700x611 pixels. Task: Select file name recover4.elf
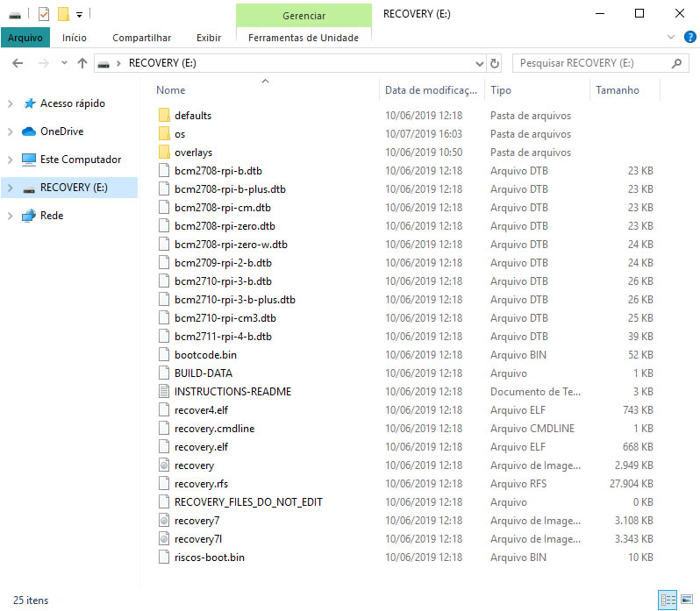click(202, 410)
